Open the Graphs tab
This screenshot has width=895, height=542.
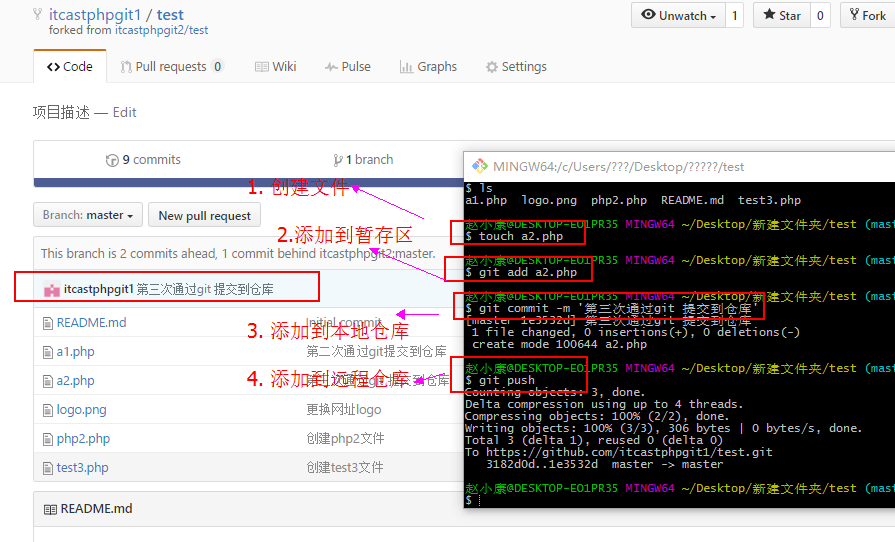point(428,67)
